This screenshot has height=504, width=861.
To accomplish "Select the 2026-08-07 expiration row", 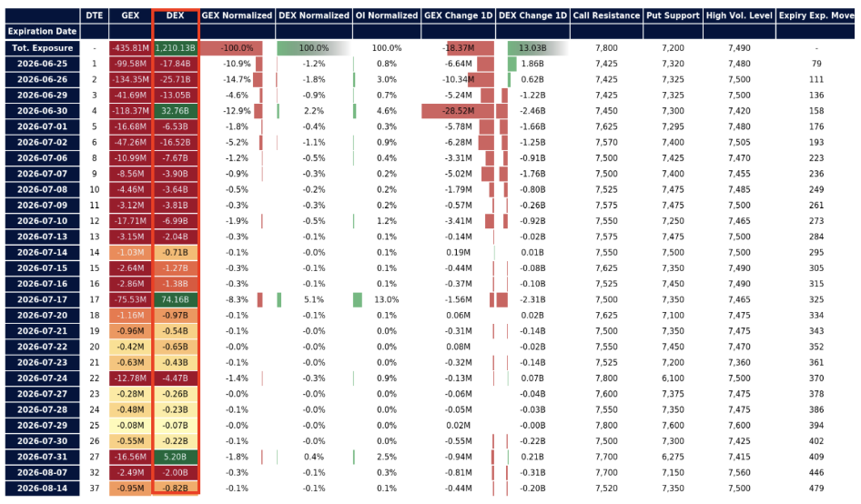I will (x=42, y=473).
